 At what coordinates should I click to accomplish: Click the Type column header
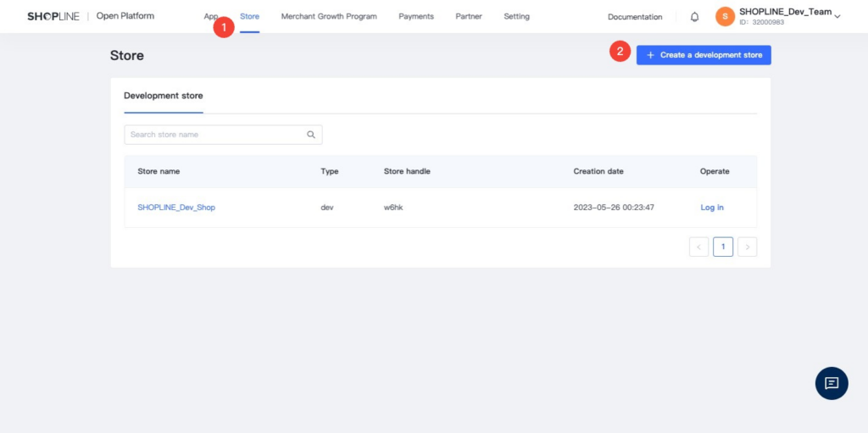(x=330, y=172)
